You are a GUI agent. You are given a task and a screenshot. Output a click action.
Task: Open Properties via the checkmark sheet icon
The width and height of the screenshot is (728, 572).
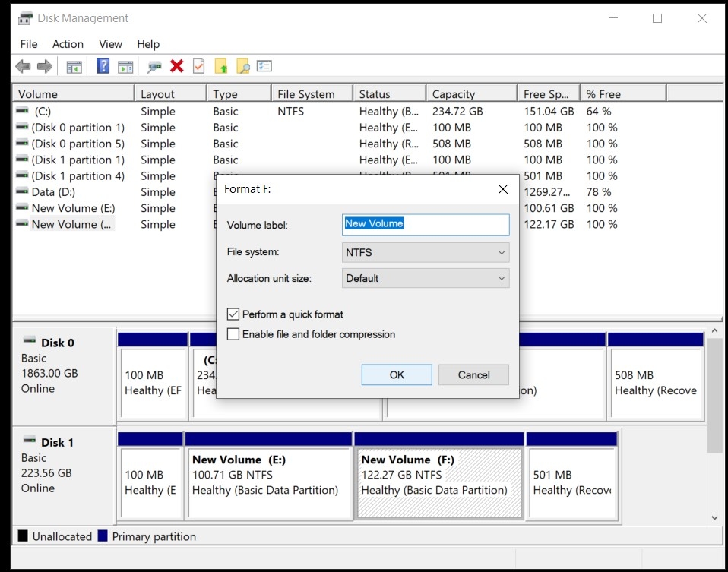pyautogui.click(x=198, y=66)
